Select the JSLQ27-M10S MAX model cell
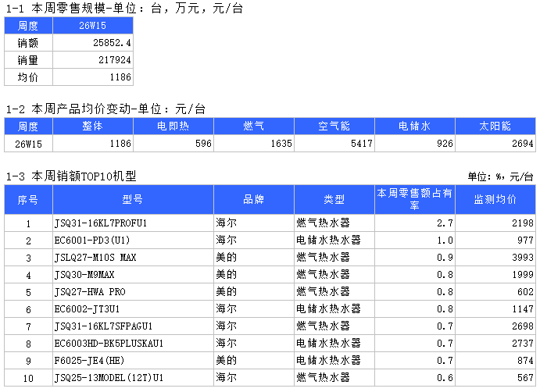Image resolution: width=540 pixels, height=392 pixels. coord(133,257)
